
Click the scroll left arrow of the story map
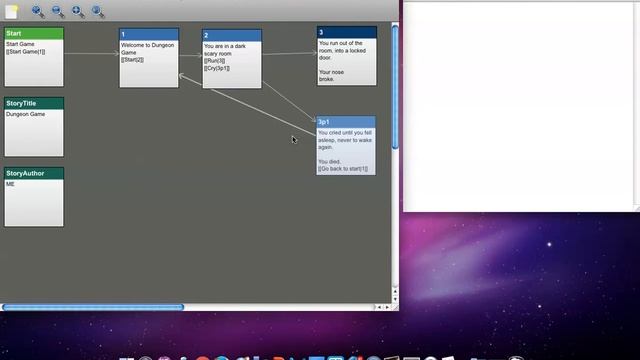(x=379, y=307)
